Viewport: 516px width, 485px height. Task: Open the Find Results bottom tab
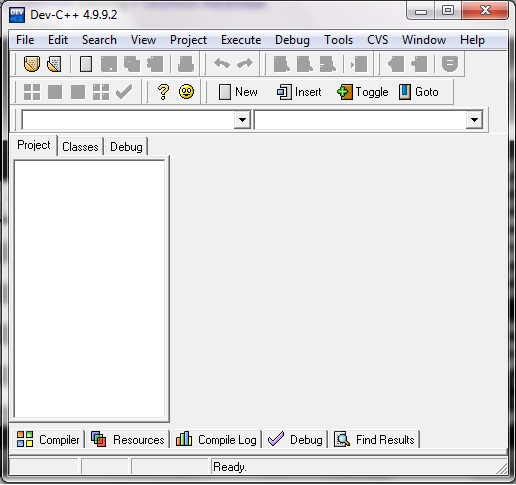pyautogui.click(x=375, y=439)
